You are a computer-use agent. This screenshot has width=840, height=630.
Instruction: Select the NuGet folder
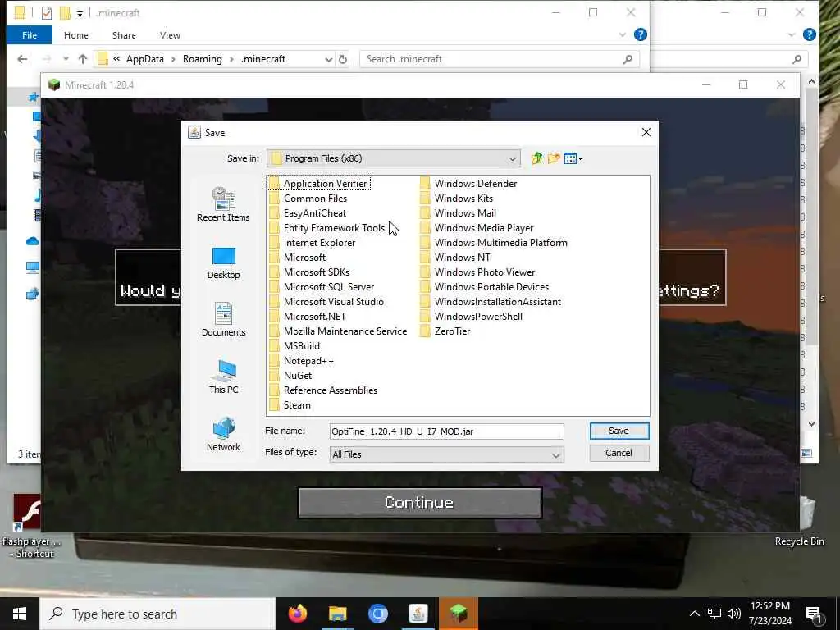click(290, 376)
